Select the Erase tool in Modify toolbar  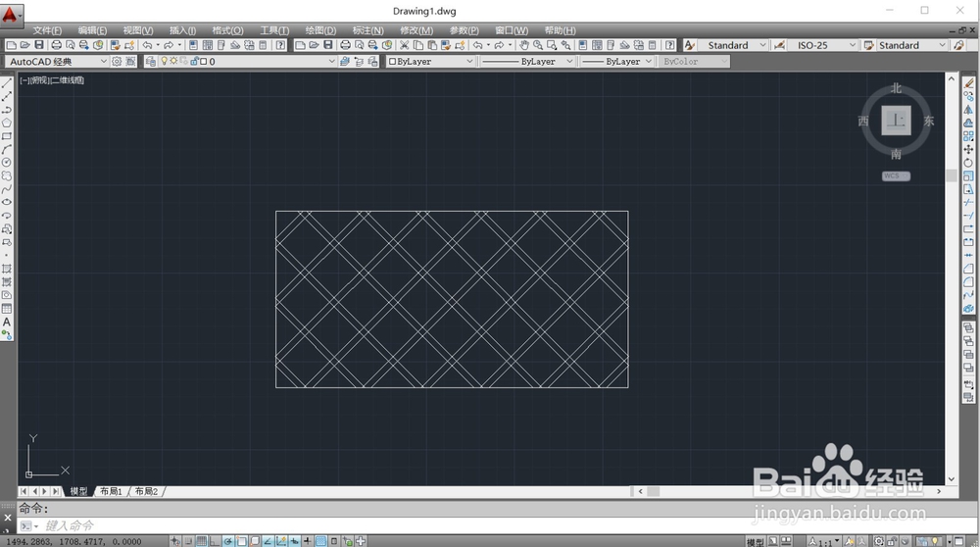(969, 83)
